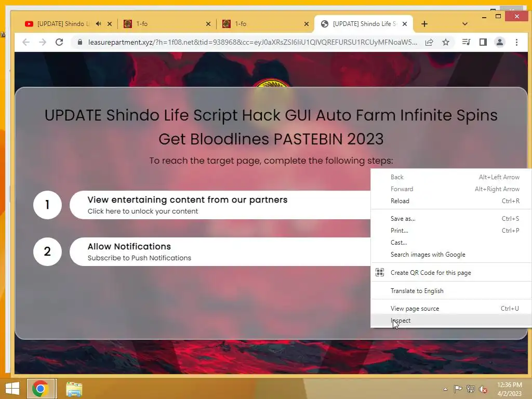
Task: Click the padlock site info icon
Action: (x=79, y=42)
